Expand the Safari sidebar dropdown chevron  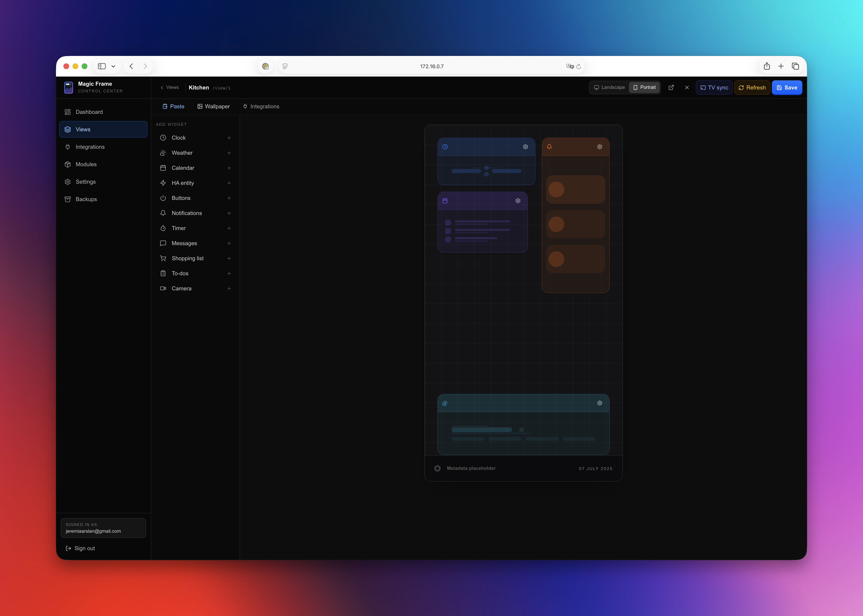pos(113,66)
